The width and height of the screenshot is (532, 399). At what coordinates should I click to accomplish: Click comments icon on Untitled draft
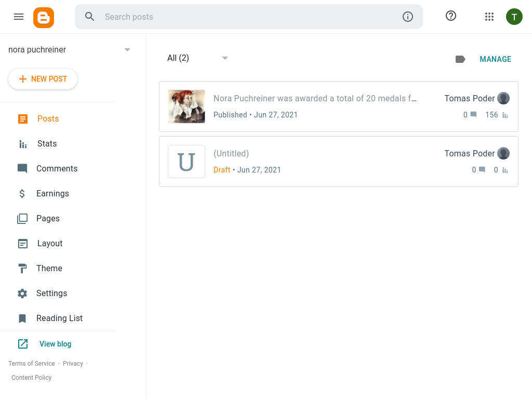click(482, 170)
